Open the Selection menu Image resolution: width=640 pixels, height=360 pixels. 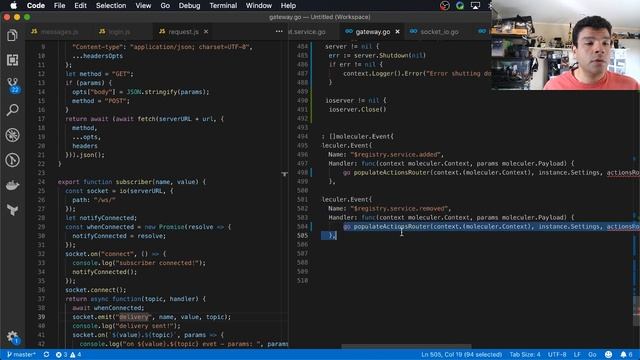pyautogui.click(x=111, y=6)
